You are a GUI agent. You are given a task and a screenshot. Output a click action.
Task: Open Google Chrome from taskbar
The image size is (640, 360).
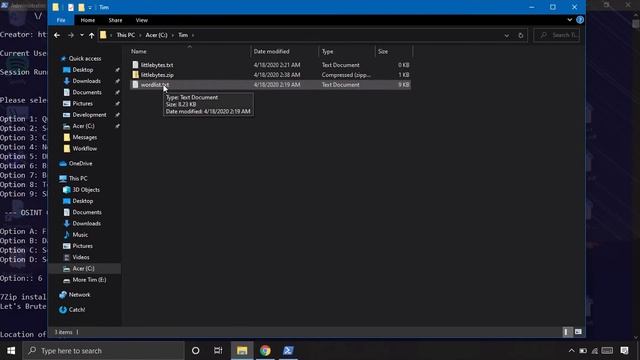[265, 351]
